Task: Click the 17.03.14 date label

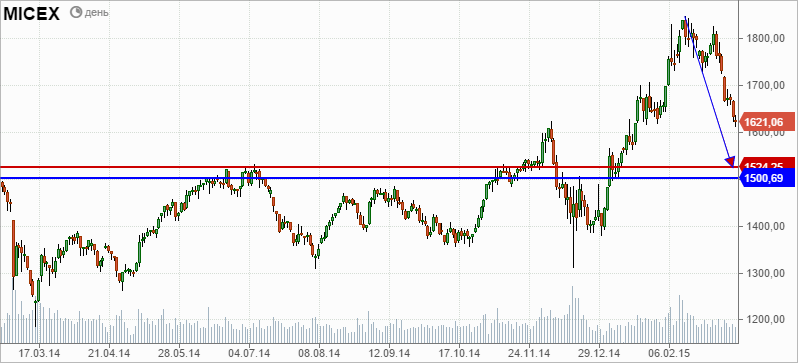Action: click(x=40, y=352)
